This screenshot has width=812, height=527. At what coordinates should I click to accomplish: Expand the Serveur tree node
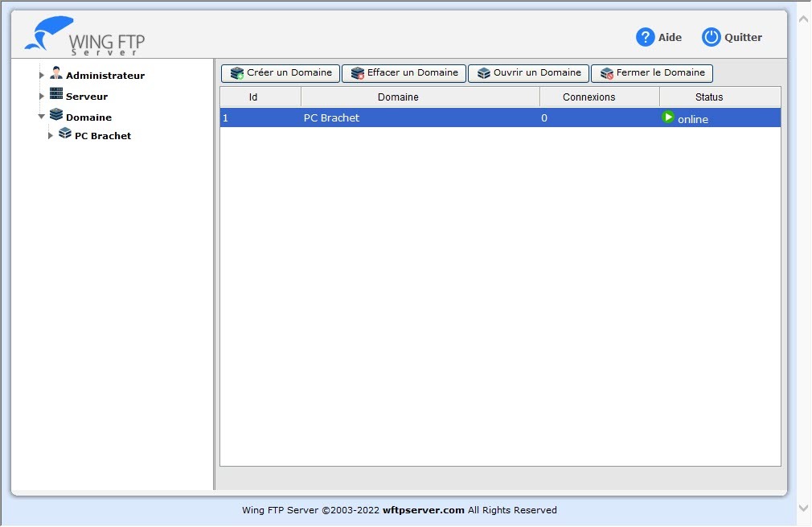pyautogui.click(x=42, y=96)
